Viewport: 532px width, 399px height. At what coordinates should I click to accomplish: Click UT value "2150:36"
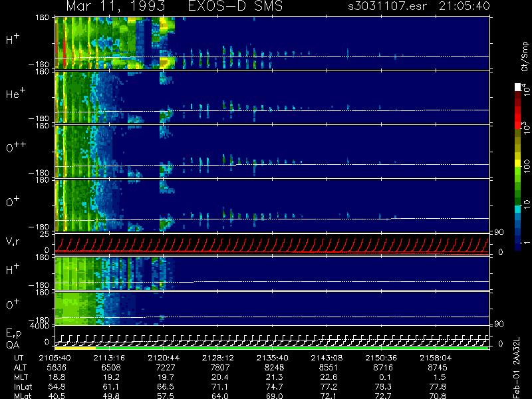(x=381, y=358)
